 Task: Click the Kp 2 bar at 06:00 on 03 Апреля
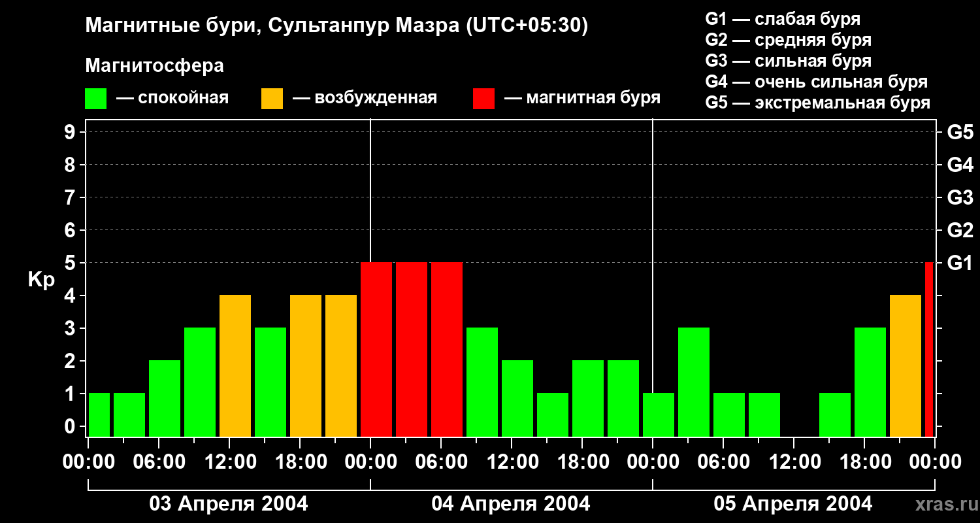[165, 398]
